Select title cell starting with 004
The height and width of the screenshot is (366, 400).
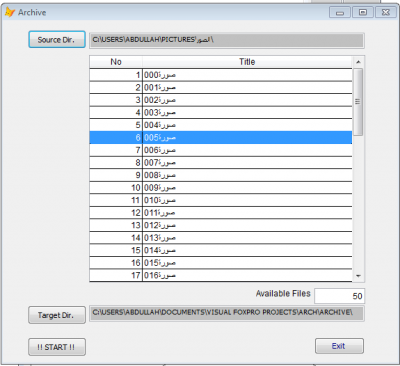pyautogui.click(x=247, y=125)
